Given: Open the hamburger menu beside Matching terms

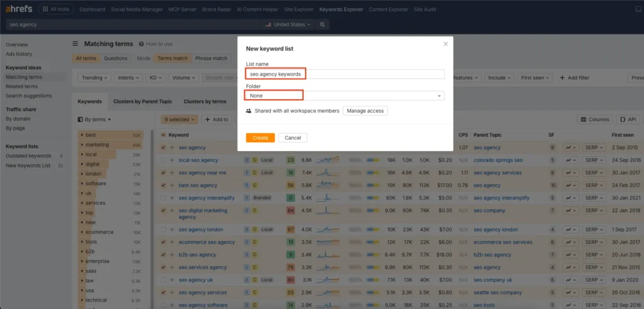Looking at the screenshot, I should tap(75, 44).
